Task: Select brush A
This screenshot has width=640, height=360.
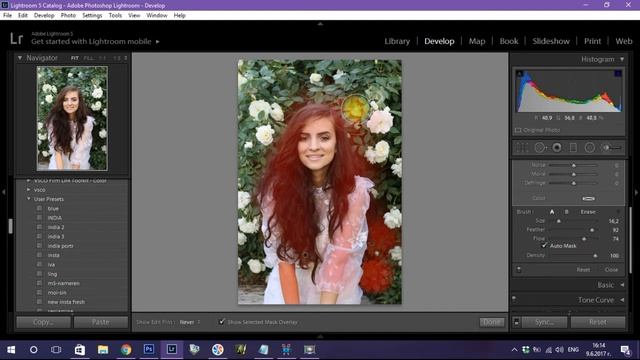Action: [552, 212]
